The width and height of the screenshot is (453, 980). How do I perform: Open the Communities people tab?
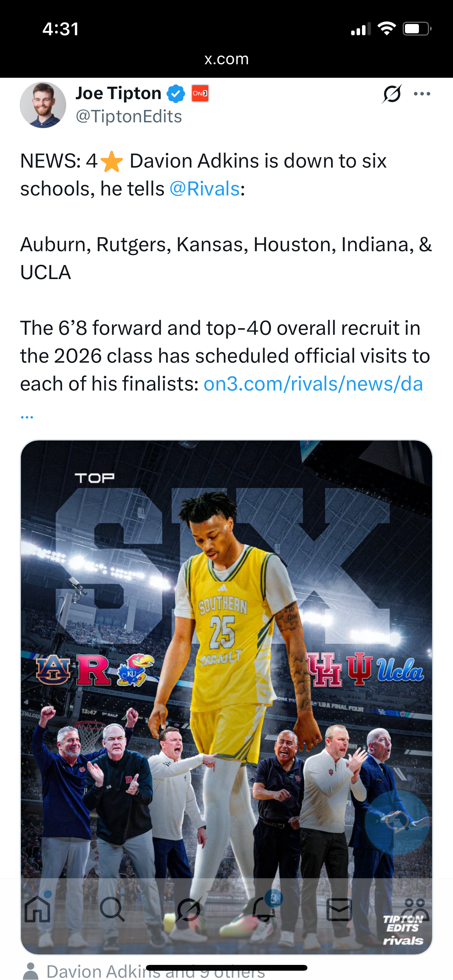coord(415,910)
